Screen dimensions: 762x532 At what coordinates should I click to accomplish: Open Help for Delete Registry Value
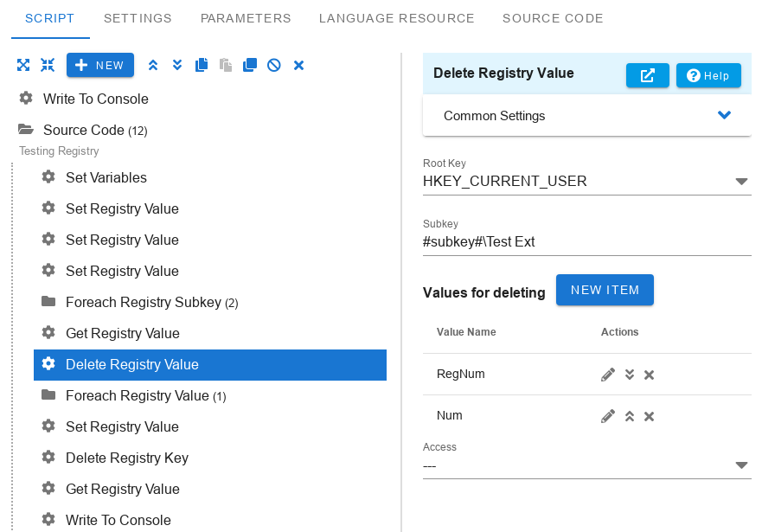708,75
